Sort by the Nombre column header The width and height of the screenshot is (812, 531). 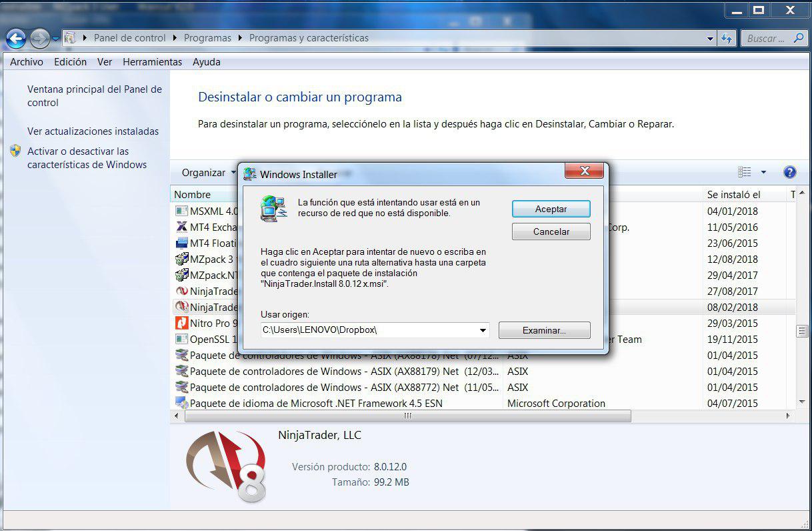click(193, 195)
